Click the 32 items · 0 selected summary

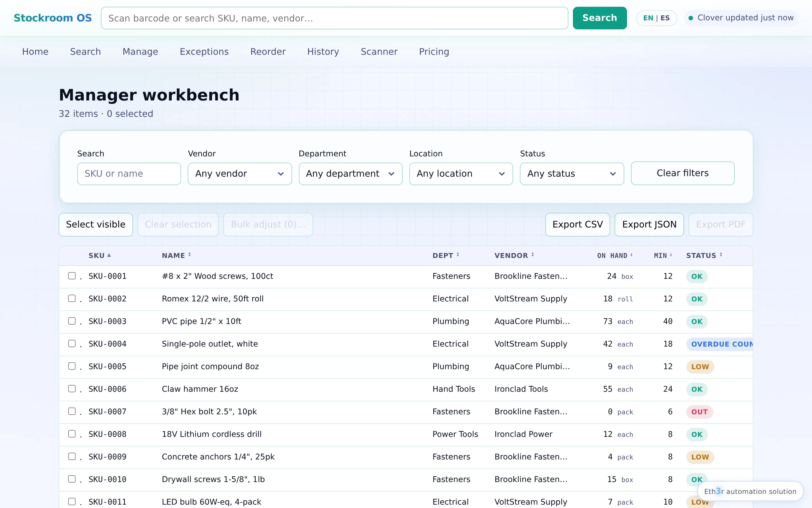[x=106, y=114]
